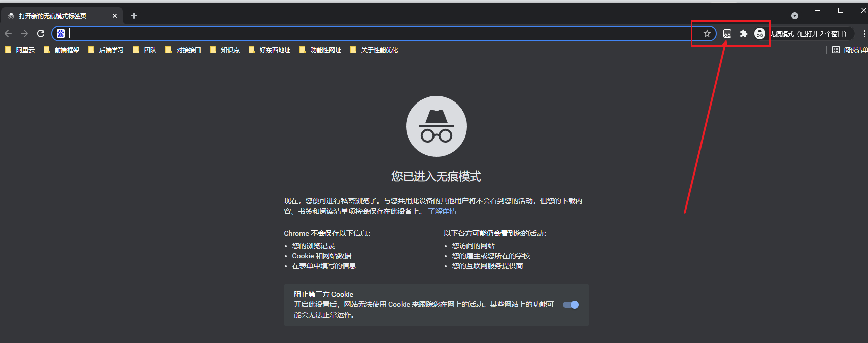
Task: Go back to the previous page
Action: 8,33
